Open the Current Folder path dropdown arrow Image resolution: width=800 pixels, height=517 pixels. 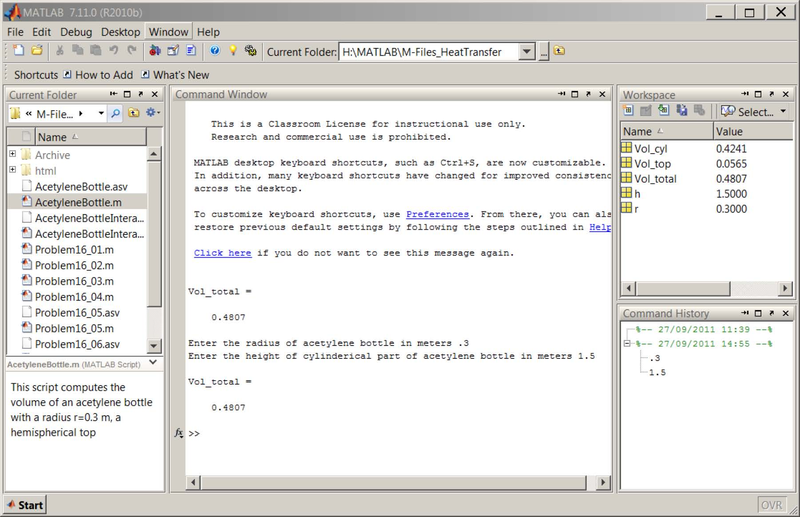coord(527,52)
